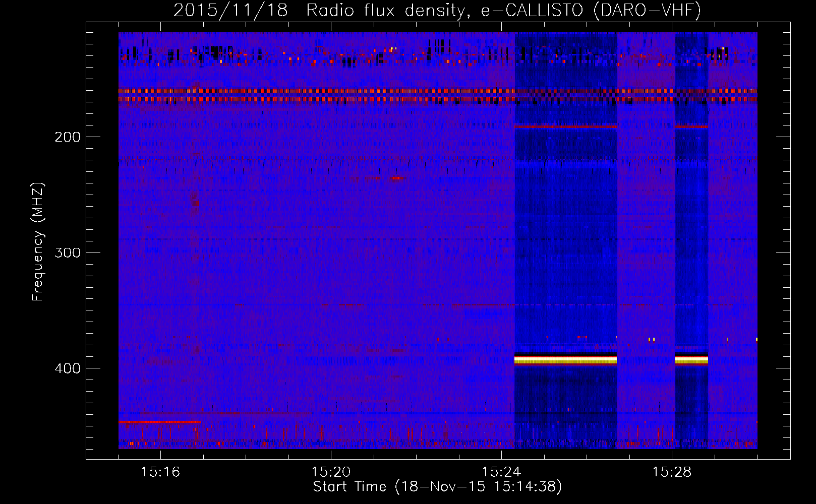Click the 300 frequency tick label
Screen dimensions: 816x504
(x=68, y=253)
